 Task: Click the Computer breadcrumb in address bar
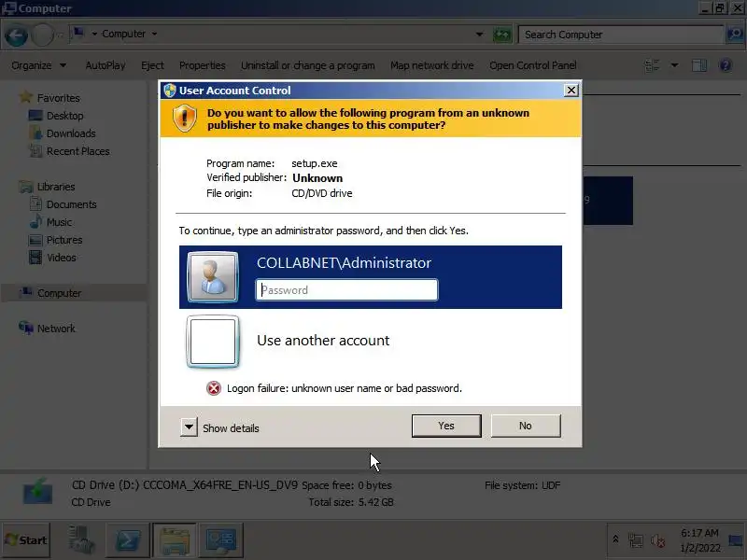click(124, 34)
